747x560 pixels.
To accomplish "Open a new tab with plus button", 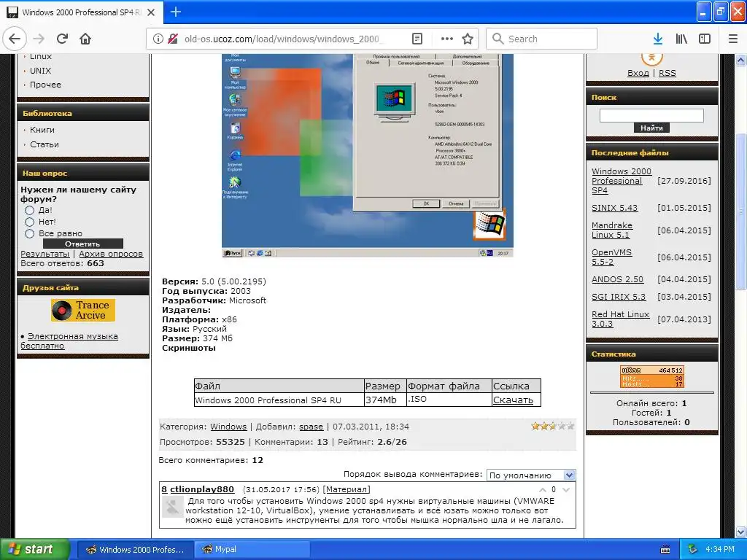I will pyautogui.click(x=176, y=12).
